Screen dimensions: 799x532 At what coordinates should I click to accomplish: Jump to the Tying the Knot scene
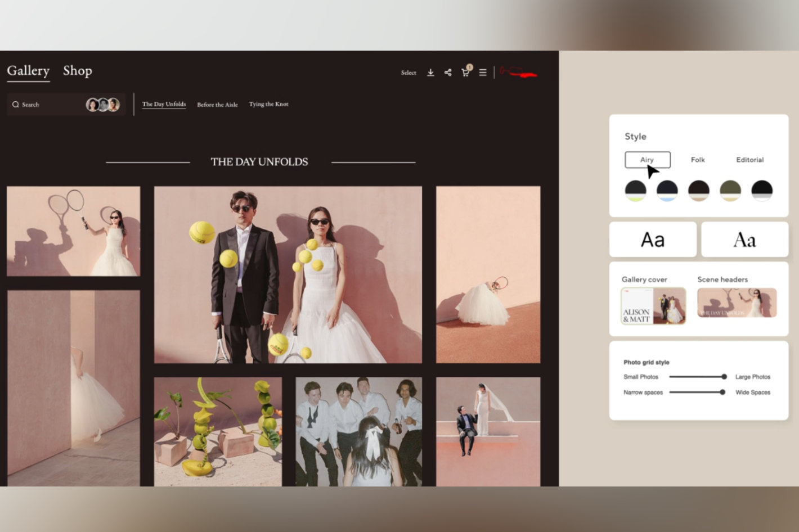click(x=268, y=104)
